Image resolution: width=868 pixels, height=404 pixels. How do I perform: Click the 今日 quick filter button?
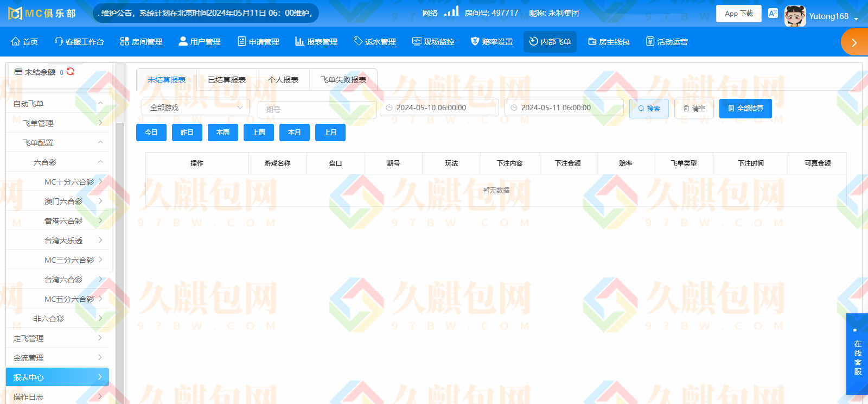point(151,132)
